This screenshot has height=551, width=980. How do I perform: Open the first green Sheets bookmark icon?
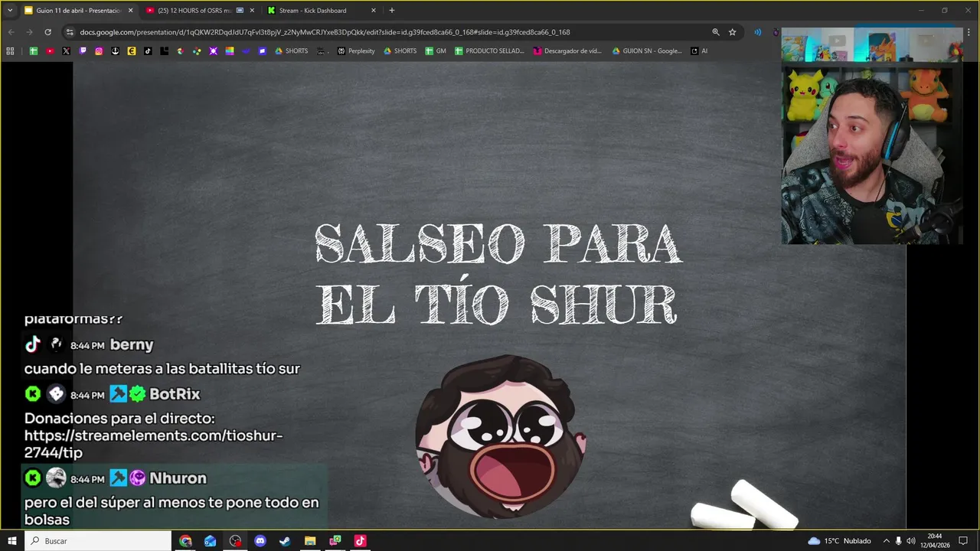click(34, 51)
